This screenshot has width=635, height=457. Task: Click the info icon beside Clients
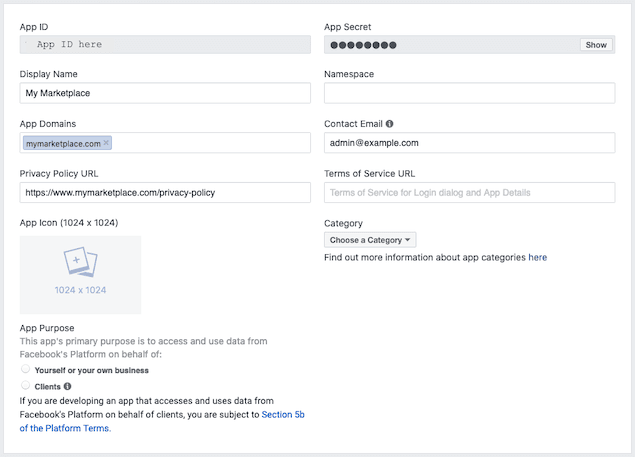68,385
